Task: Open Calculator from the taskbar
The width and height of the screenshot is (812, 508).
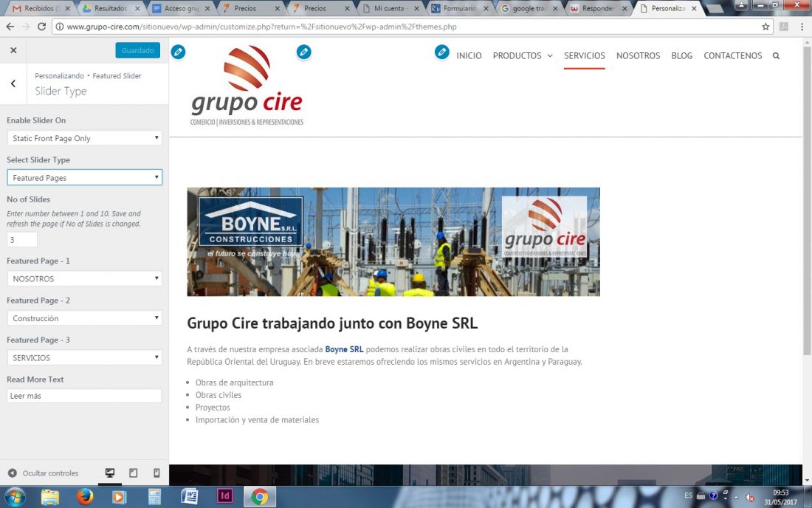Action: pyautogui.click(x=154, y=497)
